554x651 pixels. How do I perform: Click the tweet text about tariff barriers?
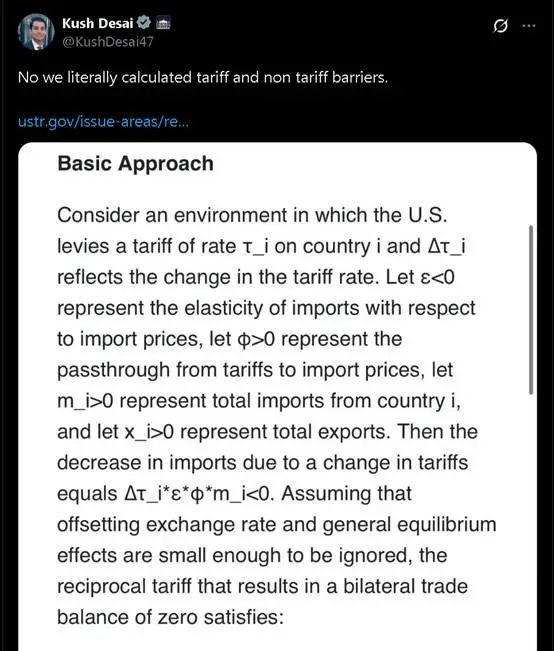click(x=203, y=78)
